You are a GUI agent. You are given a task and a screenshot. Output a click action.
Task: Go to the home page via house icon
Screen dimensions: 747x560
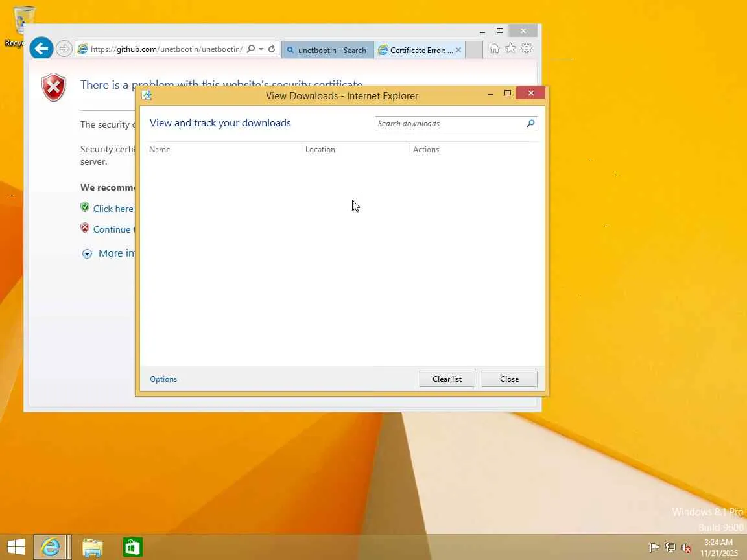(x=495, y=49)
